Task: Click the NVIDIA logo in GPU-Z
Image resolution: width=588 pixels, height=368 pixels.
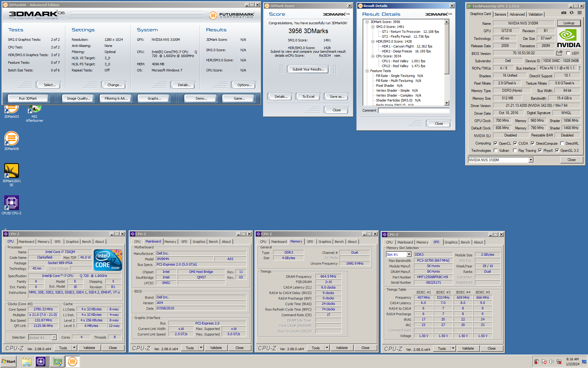Action: pyautogui.click(x=569, y=38)
